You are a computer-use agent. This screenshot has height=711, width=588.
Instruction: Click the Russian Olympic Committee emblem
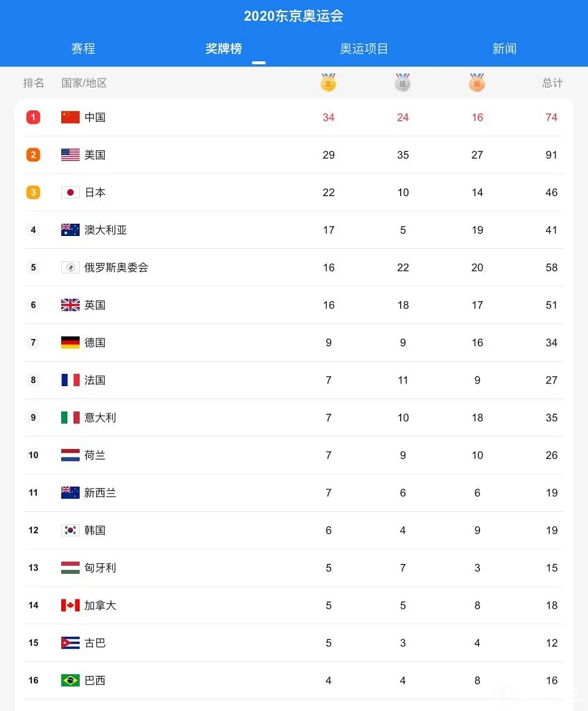tap(70, 267)
